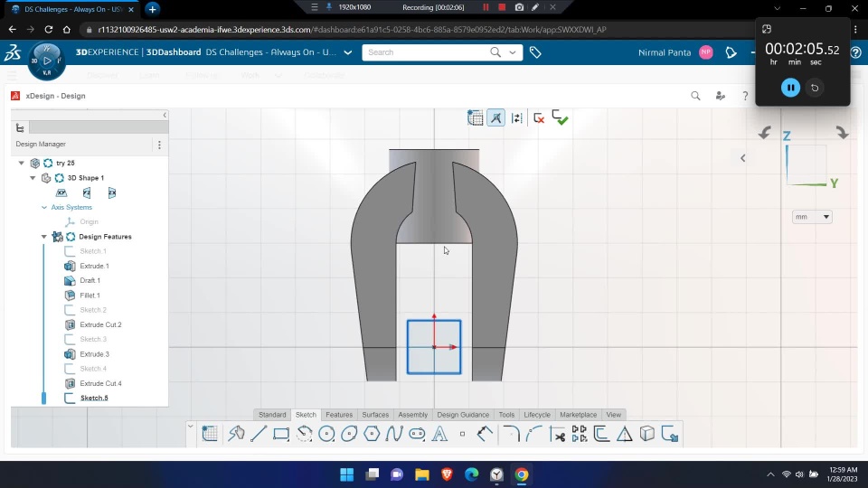Switch to the Surfaces tab
Image resolution: width=868 pixels, height=488 pixels.
(x=375, y=415)
